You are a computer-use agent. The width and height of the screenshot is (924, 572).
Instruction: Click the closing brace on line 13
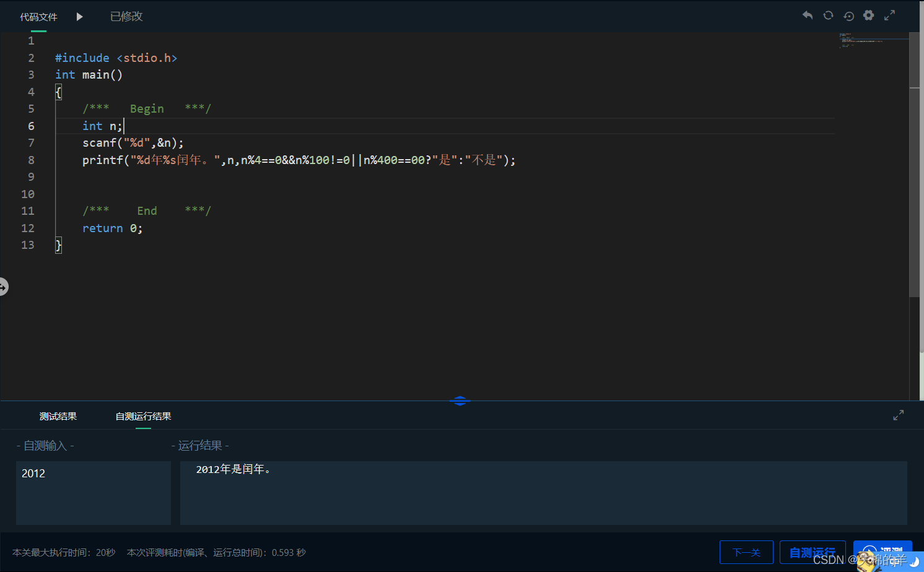(58, 245)
